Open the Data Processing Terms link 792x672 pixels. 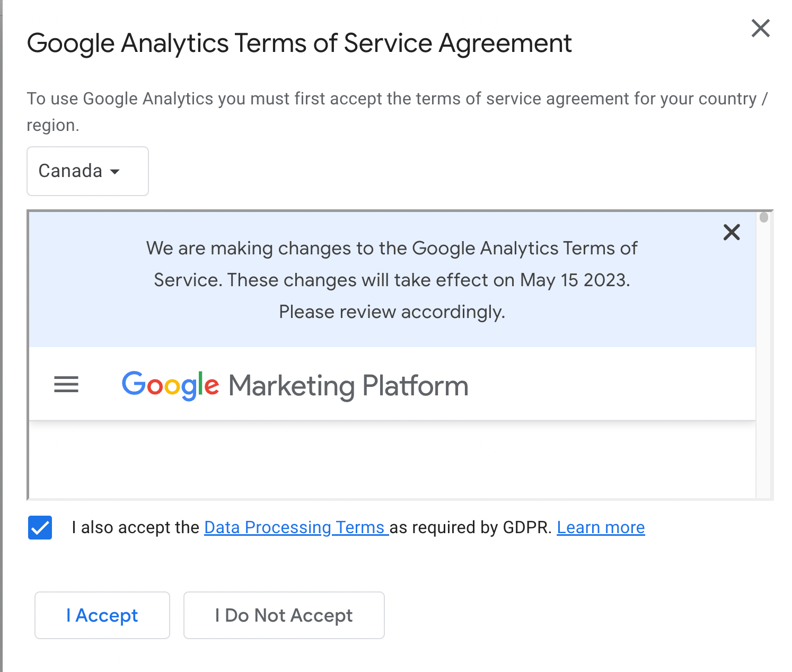(296, 527)
